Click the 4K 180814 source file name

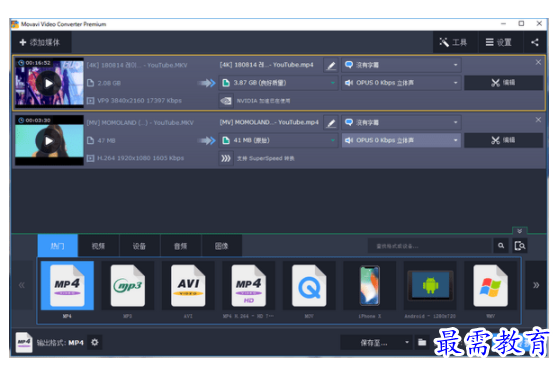coord(137,65)
